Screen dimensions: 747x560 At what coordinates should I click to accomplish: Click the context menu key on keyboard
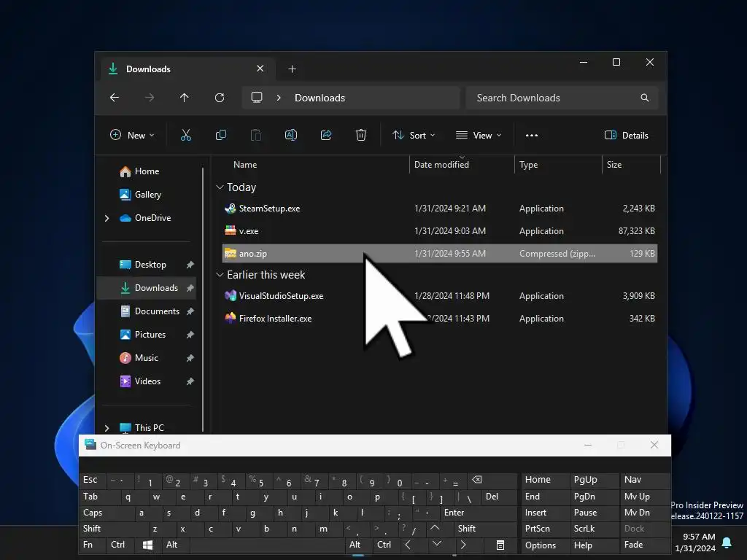500,545
